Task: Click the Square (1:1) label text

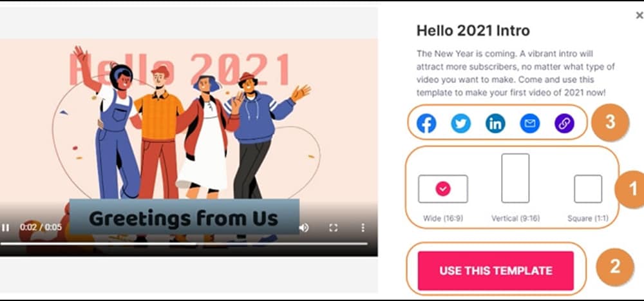Action: coord(588,218)
